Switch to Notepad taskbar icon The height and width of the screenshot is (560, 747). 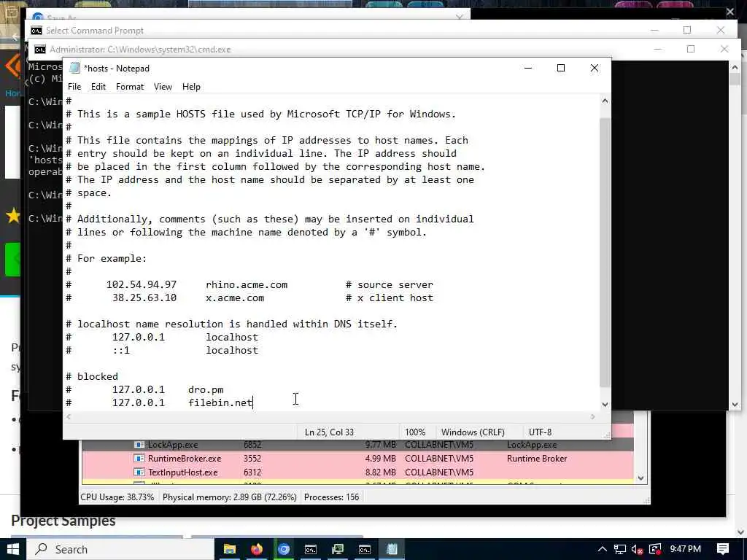[x=392, y=549]
